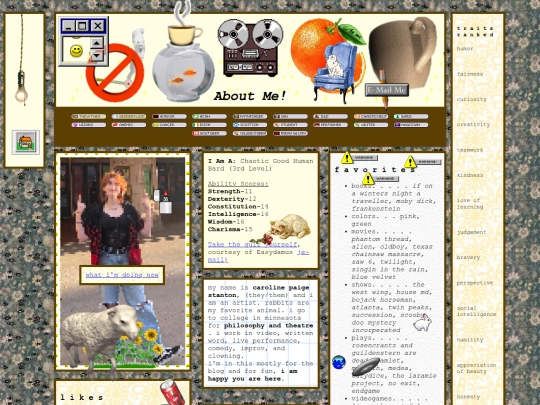The width and height of the screenshot is (540, 405).
Task: Click the "humility" trait text
Action: [470, 340]
